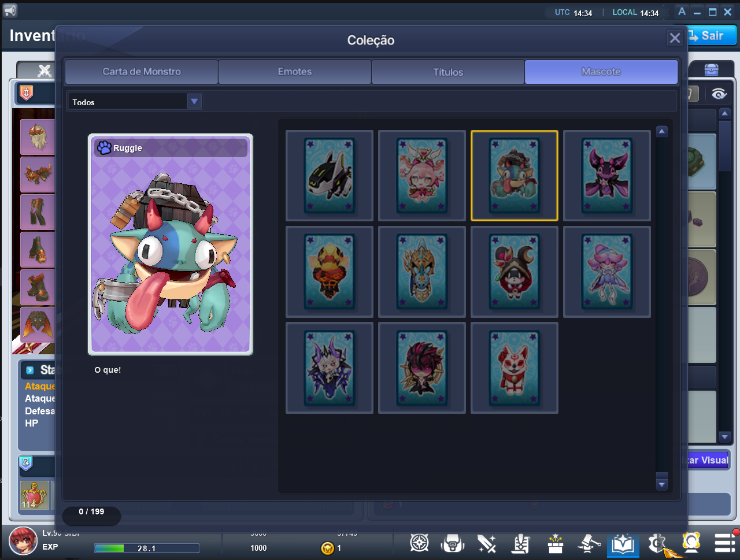The image size is (740, 560).
Task: Switch to the Emotes tab
Action: tap(295, 72)
